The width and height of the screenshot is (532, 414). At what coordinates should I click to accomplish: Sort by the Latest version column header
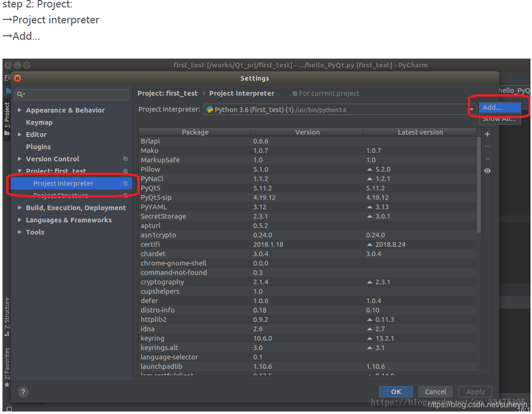coord(420,132)
